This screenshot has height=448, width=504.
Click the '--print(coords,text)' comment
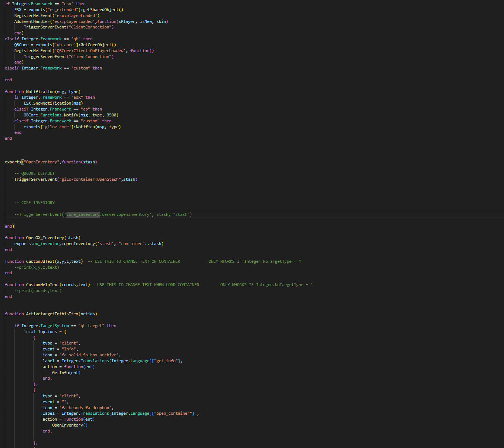tap(38, 291)
